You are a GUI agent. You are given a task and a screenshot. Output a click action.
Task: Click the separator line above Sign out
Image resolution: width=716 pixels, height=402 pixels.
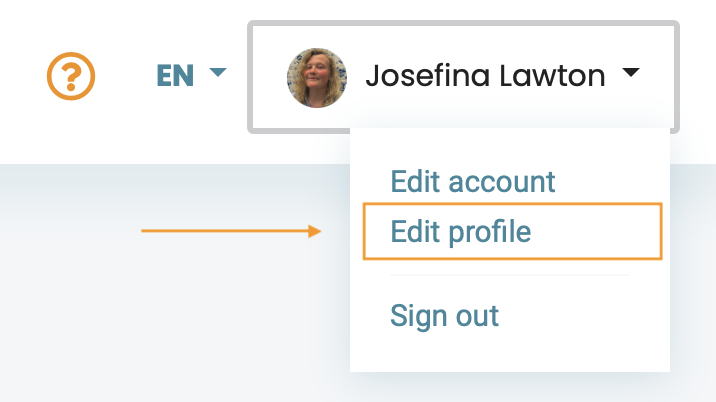coord(510,275)
